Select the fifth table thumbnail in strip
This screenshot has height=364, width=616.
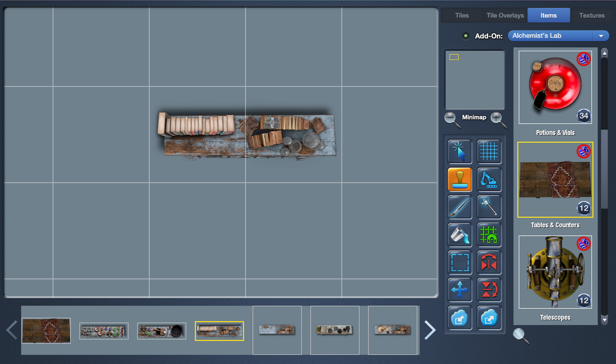(277, 330)
